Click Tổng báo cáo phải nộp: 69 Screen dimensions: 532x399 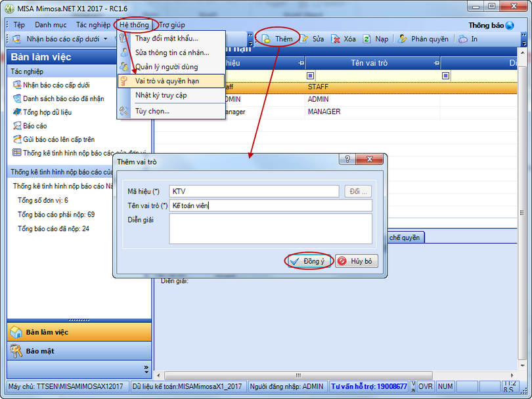click(x=56, y=215)
